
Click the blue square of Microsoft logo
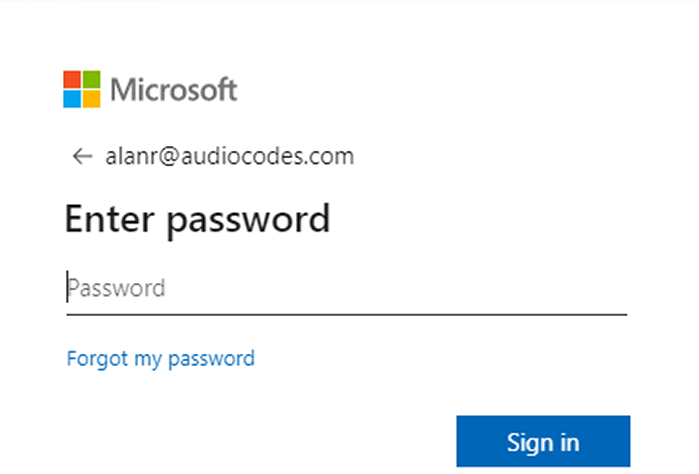[73, 98]
